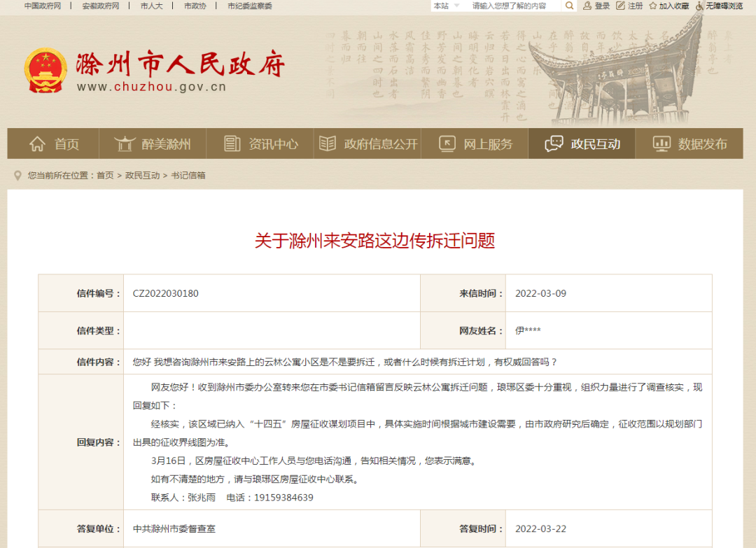Click the add-to-favorites star icon
This screenshot has height=548, width=756.
pyautogui.click(x=653, y=6)
